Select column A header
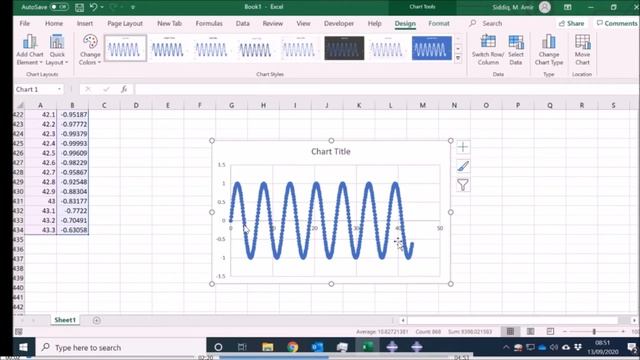The height and width of the screenshot is (360, 640). pyautogui.click(x=40, y=105)
